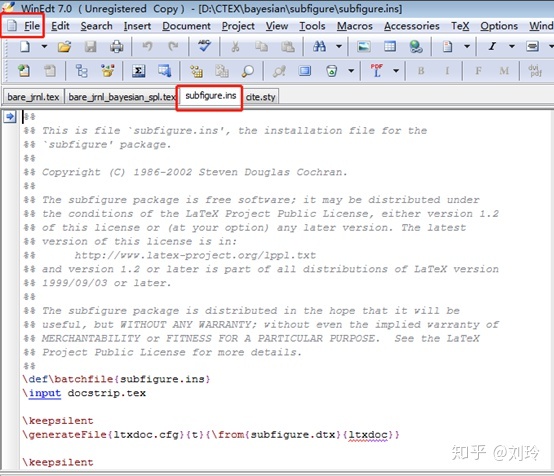Open the Project menu
This screenshot has width=554, height=476.
pos(238,26)
